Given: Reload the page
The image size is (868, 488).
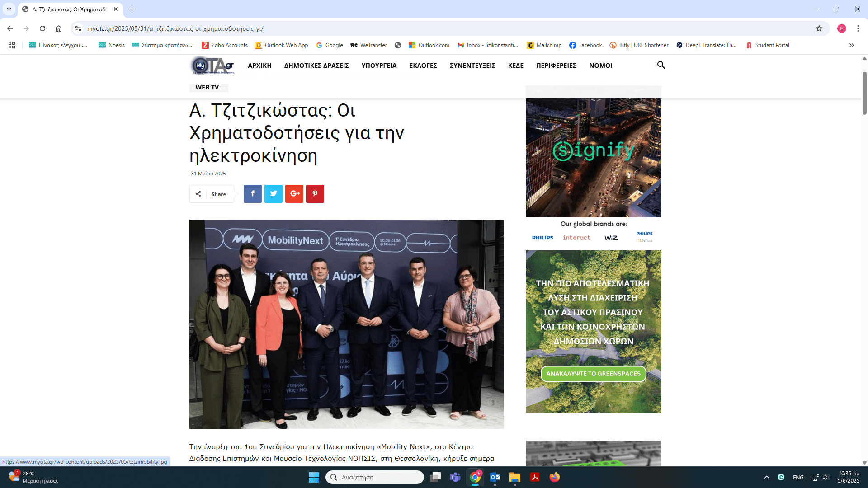Looking at the screenshot, I should pyautogui.click(x=42, y=28).
